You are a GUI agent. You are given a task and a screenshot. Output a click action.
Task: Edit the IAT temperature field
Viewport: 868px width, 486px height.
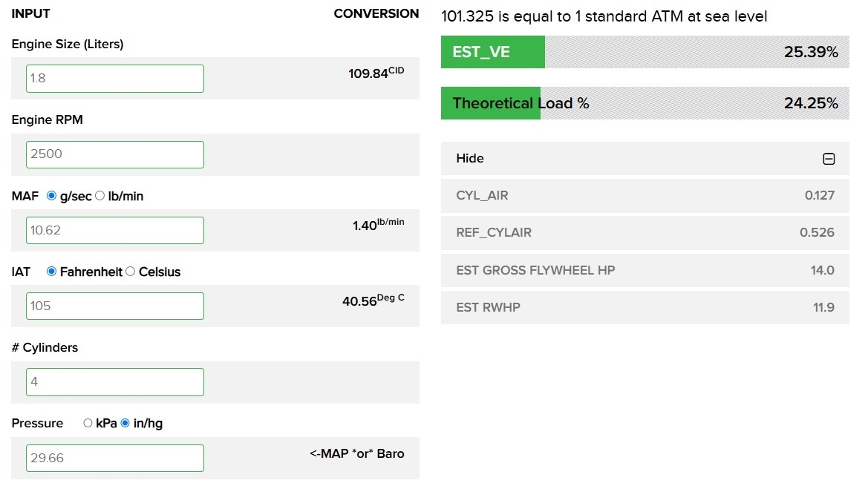coord(115,306)
